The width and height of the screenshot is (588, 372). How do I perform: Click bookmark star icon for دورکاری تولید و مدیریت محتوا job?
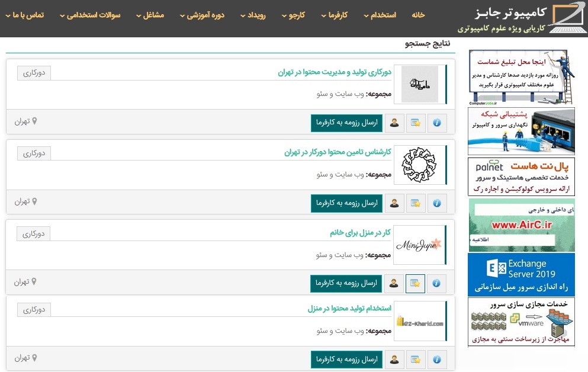(x=416, y=123)
